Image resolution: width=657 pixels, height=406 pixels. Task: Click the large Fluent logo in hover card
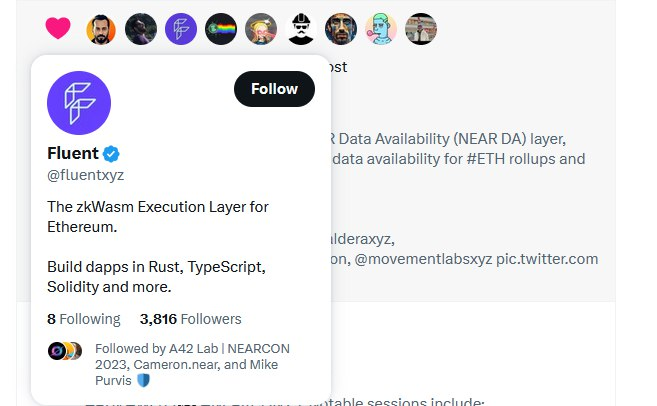pyautogui.click(x=79, y=103)
